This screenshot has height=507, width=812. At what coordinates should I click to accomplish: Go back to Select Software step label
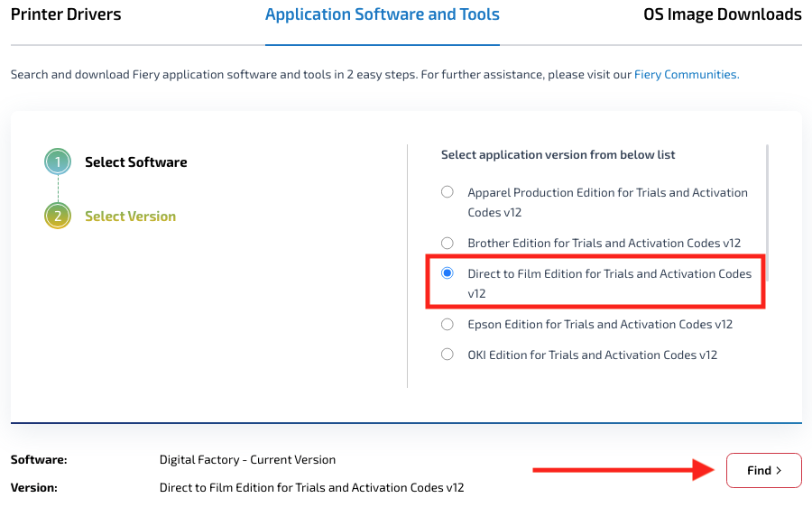135,162
